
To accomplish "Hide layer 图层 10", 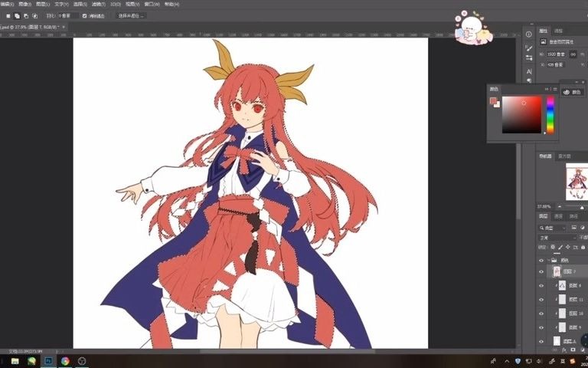I will click(x=541, y=314).
